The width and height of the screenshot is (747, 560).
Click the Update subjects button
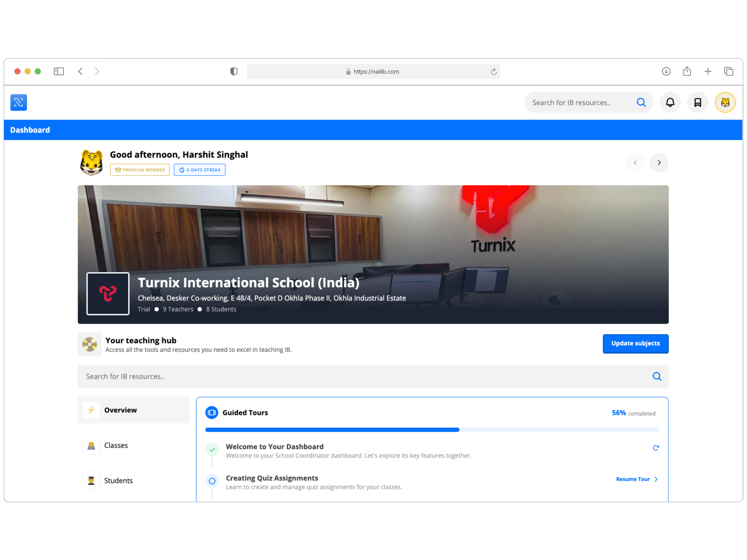(x=635, y=344)
